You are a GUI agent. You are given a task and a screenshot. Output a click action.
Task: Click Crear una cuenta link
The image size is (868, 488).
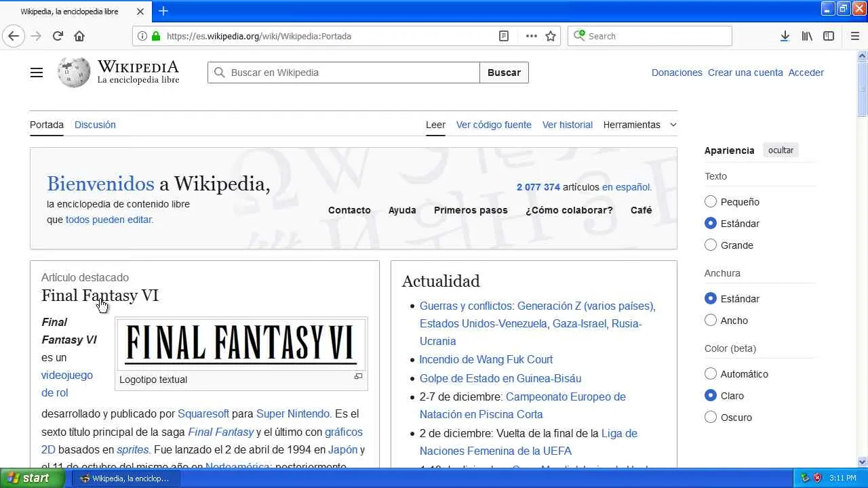coord(745,73)
